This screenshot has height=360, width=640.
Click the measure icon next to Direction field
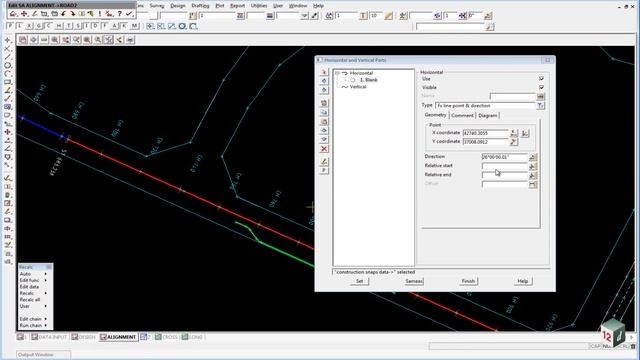pos(533,157)
